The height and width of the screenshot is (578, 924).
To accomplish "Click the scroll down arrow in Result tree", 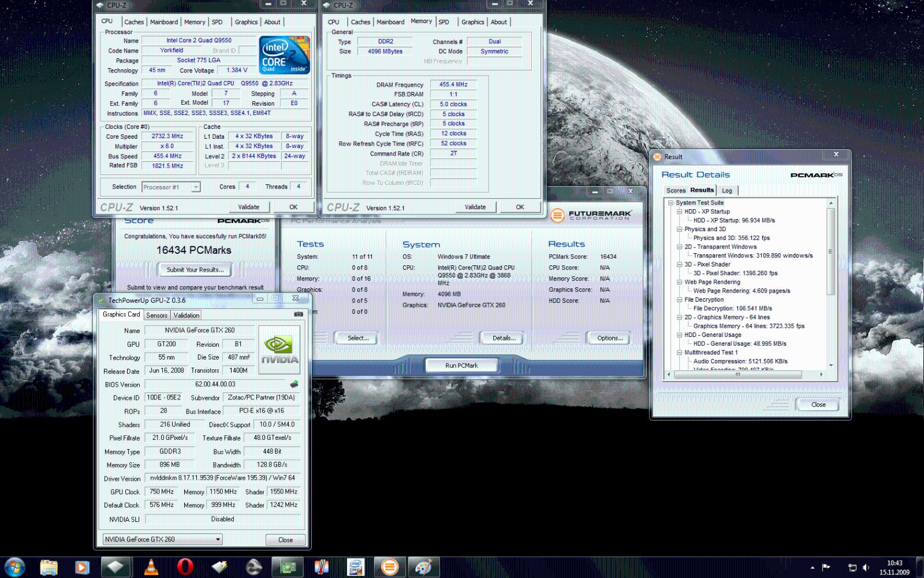I will tap(831, 365).
